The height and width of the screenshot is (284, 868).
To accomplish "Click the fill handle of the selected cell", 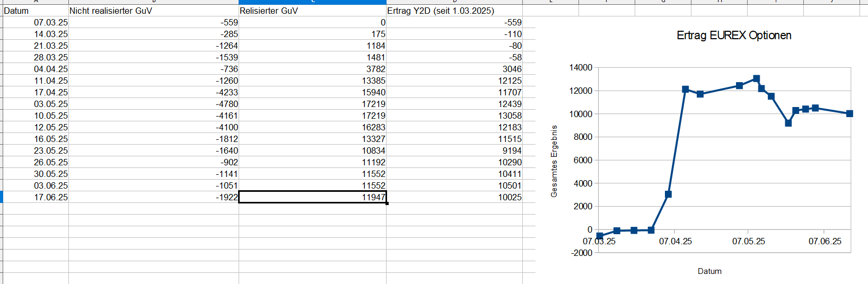I will click(x=387, y=203).
